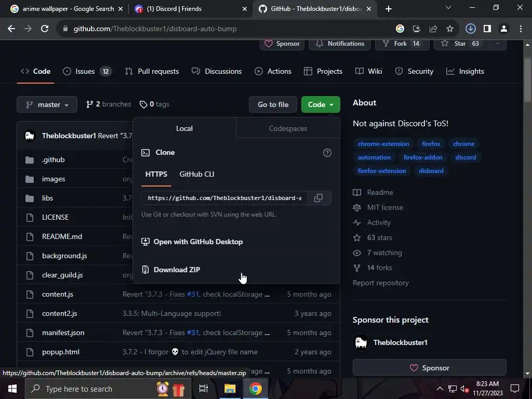
Task: Open a new browser tab
Action: 389,9
